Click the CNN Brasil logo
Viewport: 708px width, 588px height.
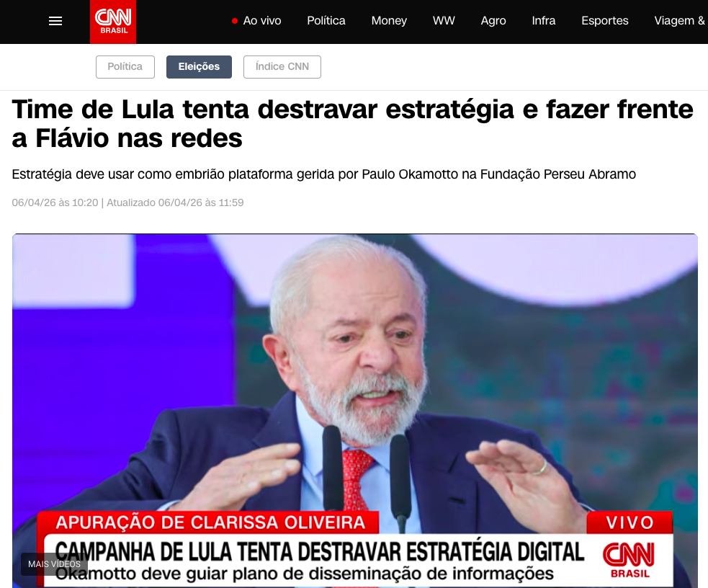pyautogui.click(x=113, y=22)
